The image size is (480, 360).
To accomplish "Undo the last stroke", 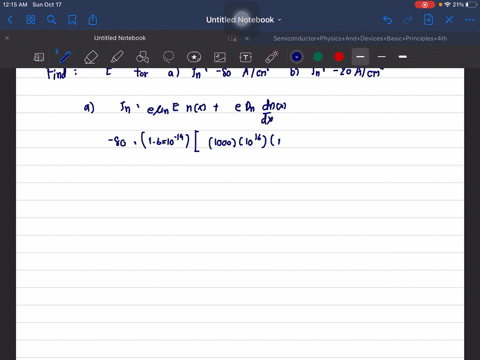I will 387,20.
